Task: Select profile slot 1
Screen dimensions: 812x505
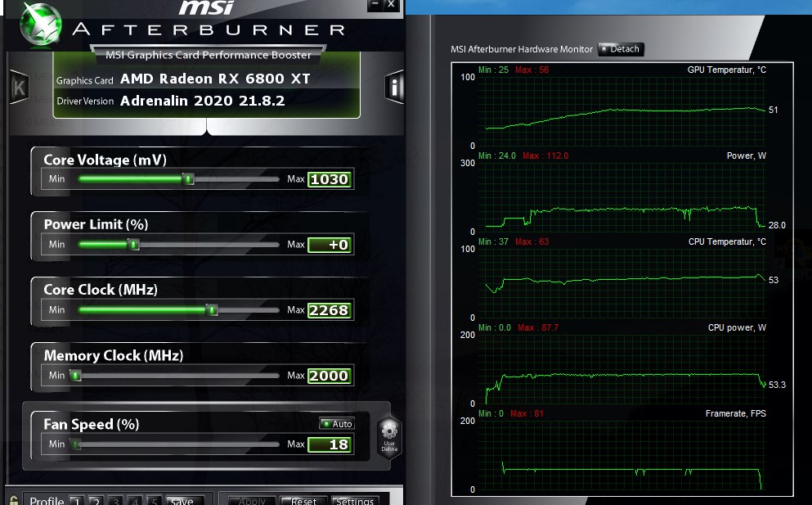Action: pyautogui.click(x=77, y=501)
